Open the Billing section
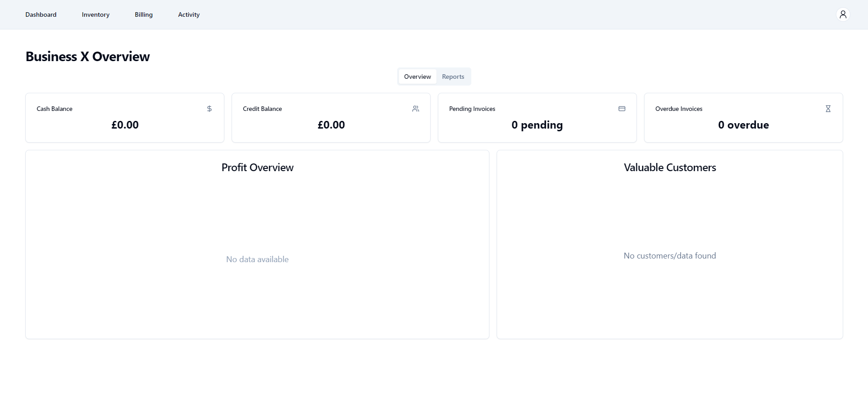The image size is (868, 412). [143, 14]
